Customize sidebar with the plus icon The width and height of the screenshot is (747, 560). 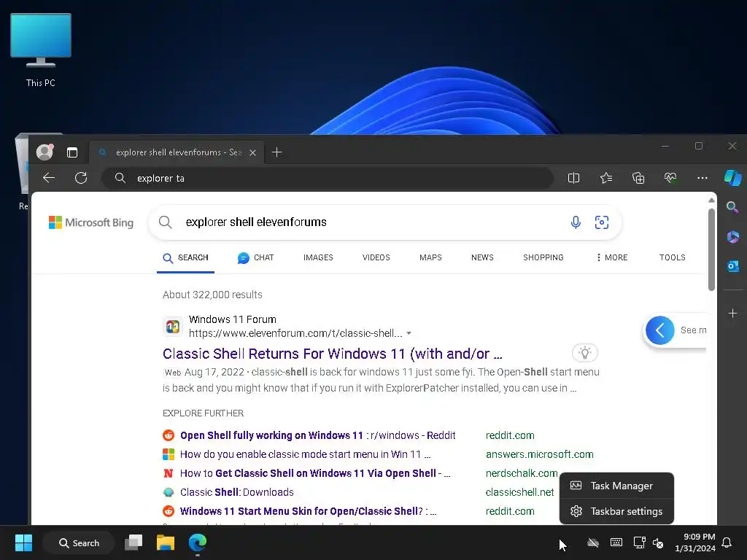pyautogui.click(x=732, y=314)
